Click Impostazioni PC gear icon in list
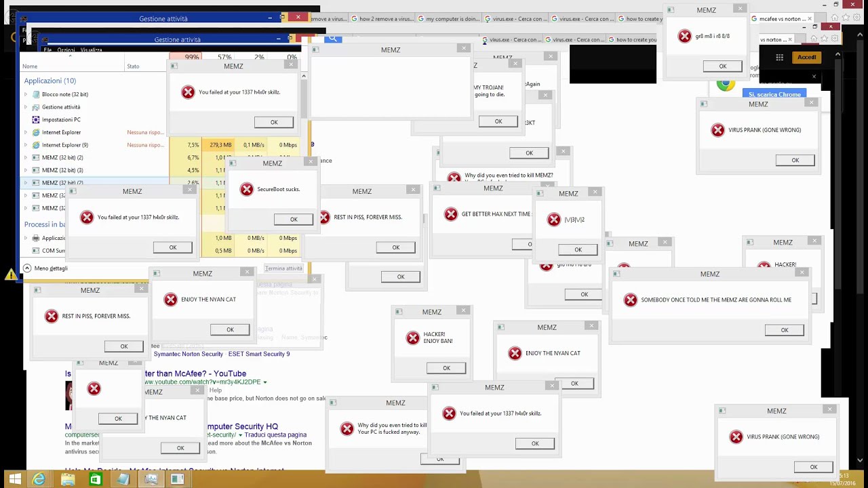Viewport: 868px width, 488px height. (x=35, y=120)
